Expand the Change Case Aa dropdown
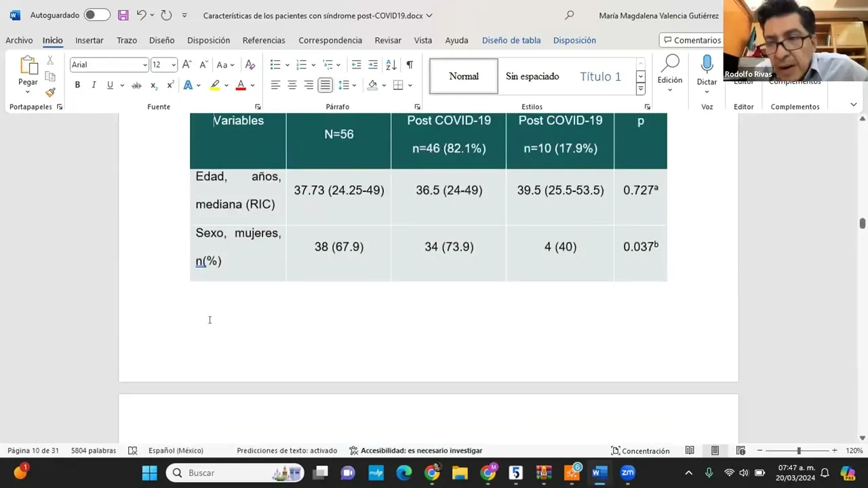Viewport: 868px width, 488px height. 225,64
